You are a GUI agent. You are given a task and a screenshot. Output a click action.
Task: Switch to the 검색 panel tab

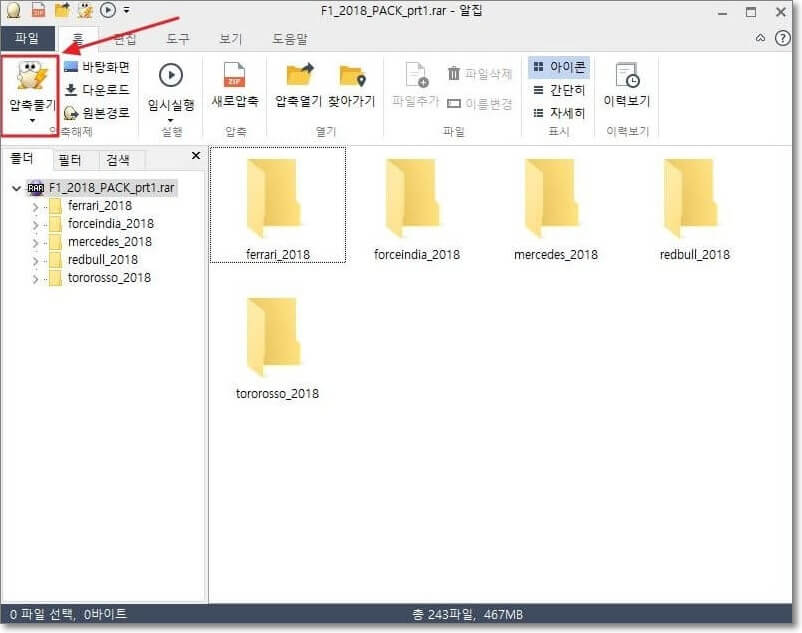[x=118, y=160]
